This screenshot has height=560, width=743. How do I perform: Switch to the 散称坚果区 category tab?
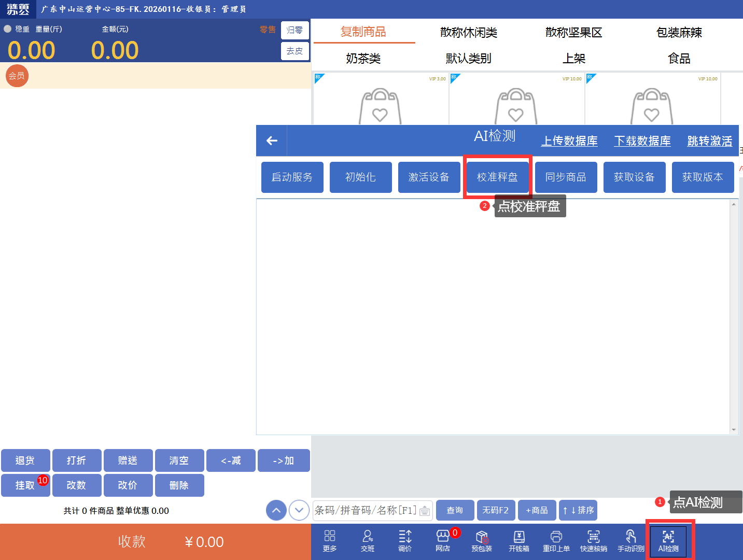tap(573, 33)
